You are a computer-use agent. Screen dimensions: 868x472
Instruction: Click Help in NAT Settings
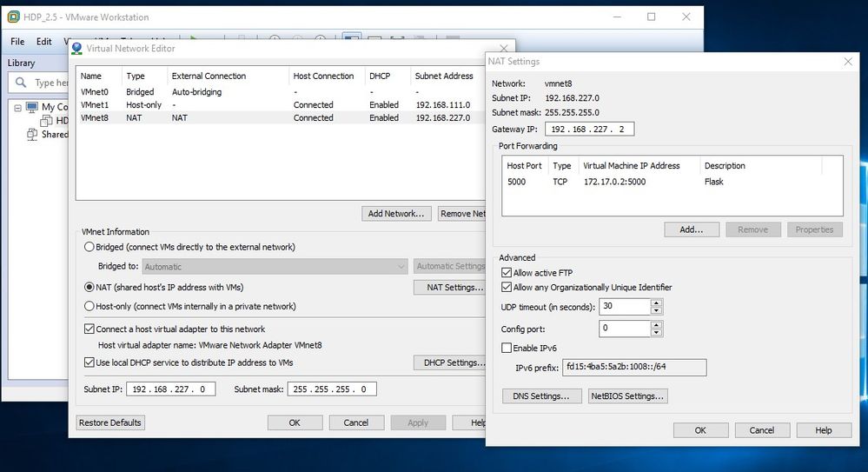(x=824, y=430)
